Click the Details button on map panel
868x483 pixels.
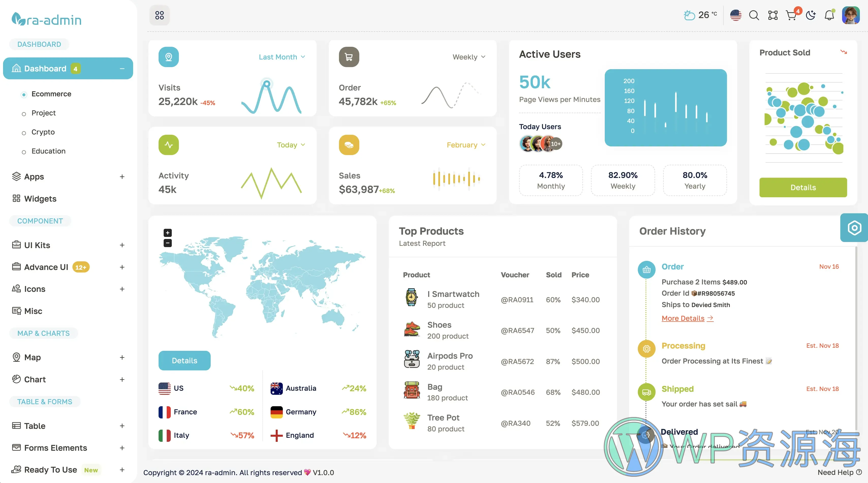(x=184, y=359)
